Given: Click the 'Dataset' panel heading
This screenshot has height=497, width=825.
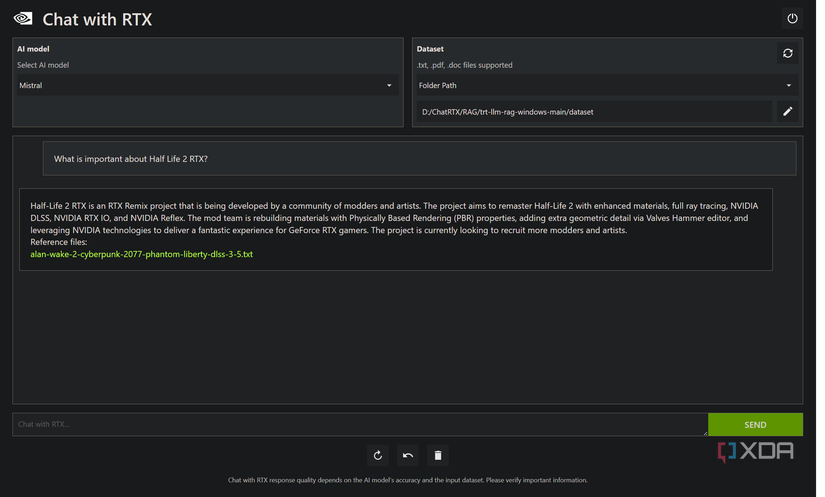Looking at the screenshot, I should click(x=430, y=49).
